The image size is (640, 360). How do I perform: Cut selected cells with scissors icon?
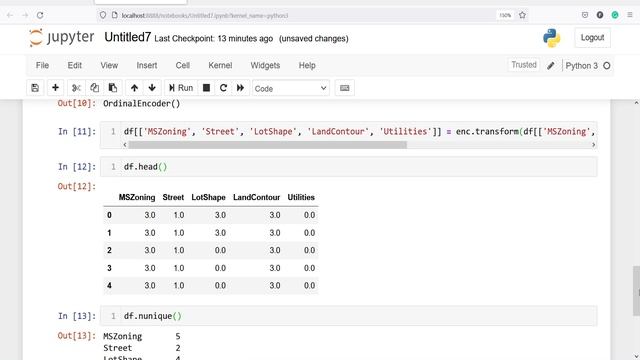point(76,88)
